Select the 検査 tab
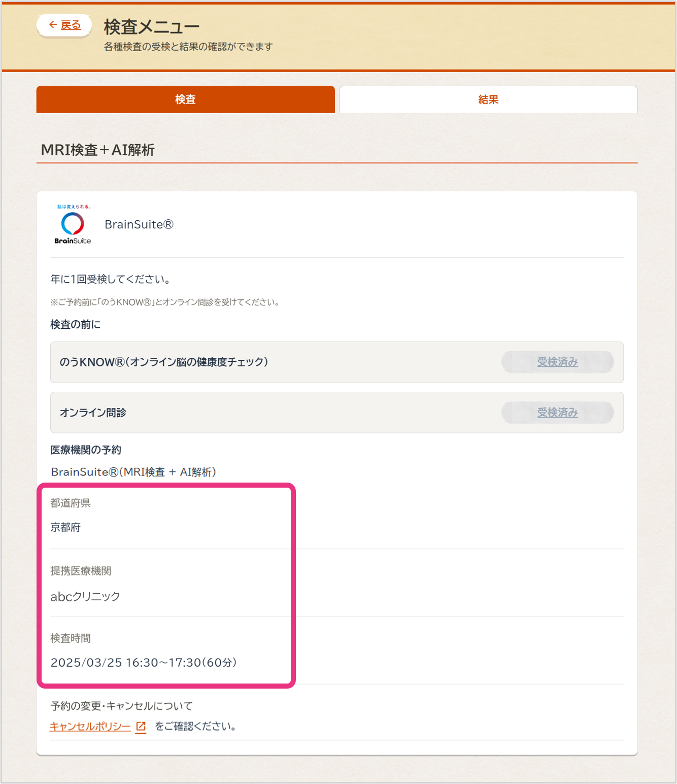This screenshot has height=784, width=677. coord(185,99)
